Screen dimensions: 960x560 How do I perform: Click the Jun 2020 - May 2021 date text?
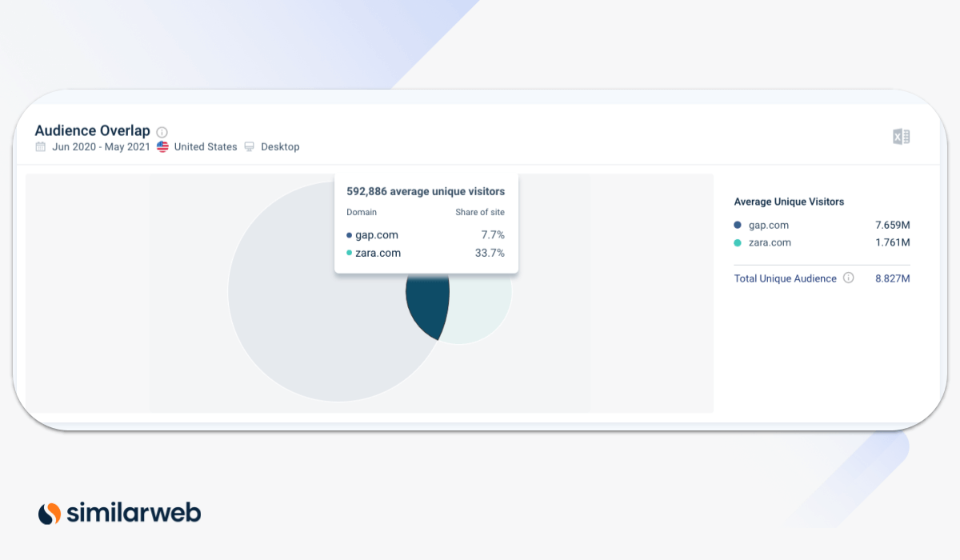(x=101, y=147)
